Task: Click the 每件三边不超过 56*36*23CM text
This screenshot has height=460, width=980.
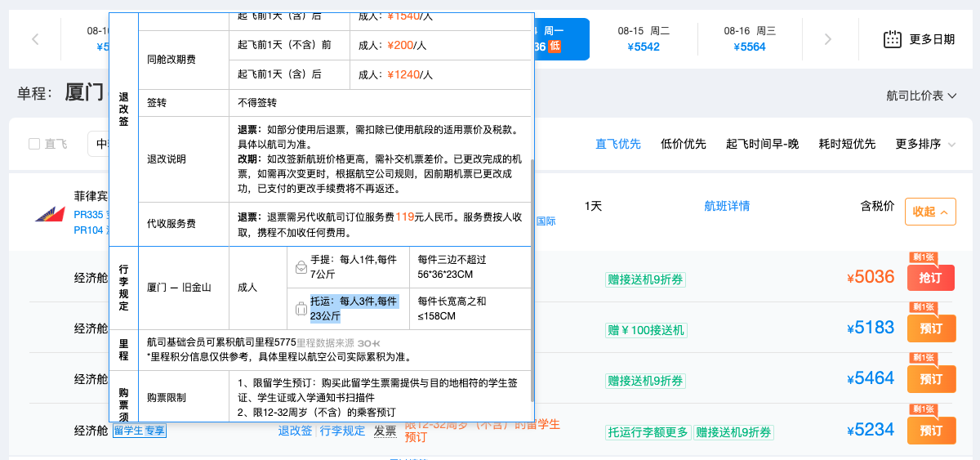Action: click(452, 266)
